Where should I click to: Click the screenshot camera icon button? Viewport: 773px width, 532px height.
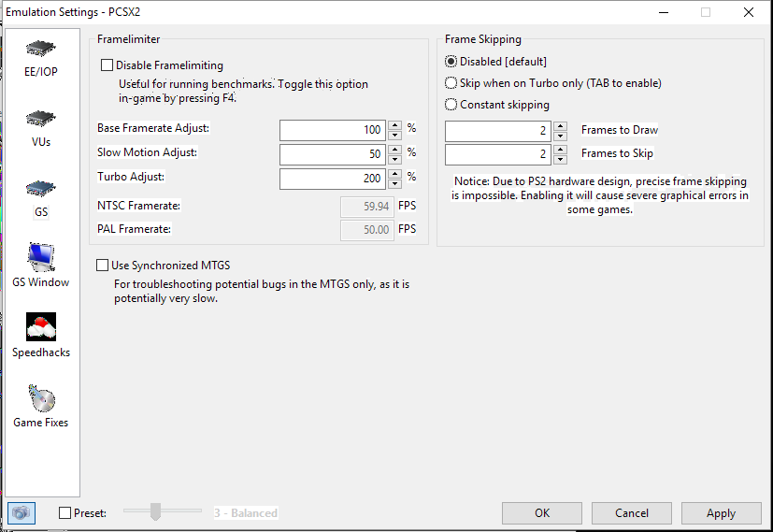pos(21,512)
